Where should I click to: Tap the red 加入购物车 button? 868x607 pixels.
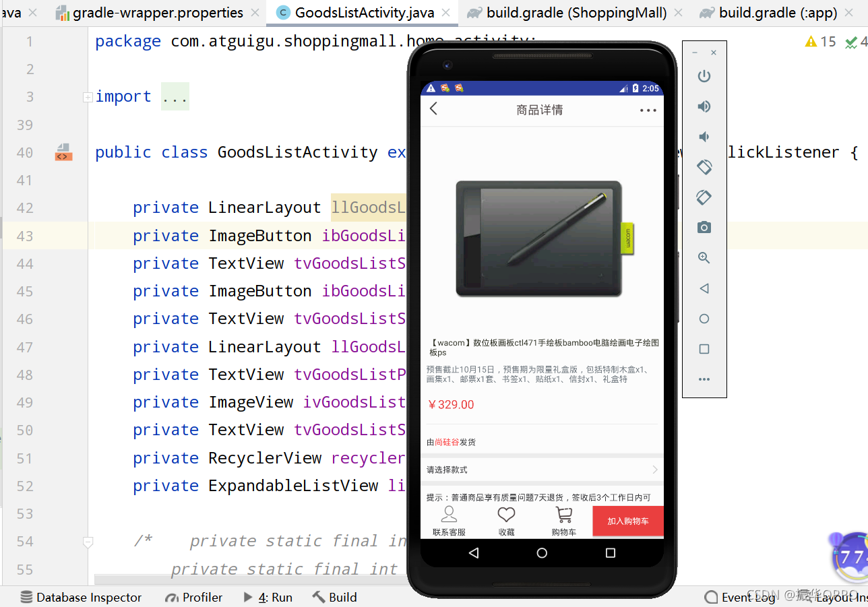(628, 521)
